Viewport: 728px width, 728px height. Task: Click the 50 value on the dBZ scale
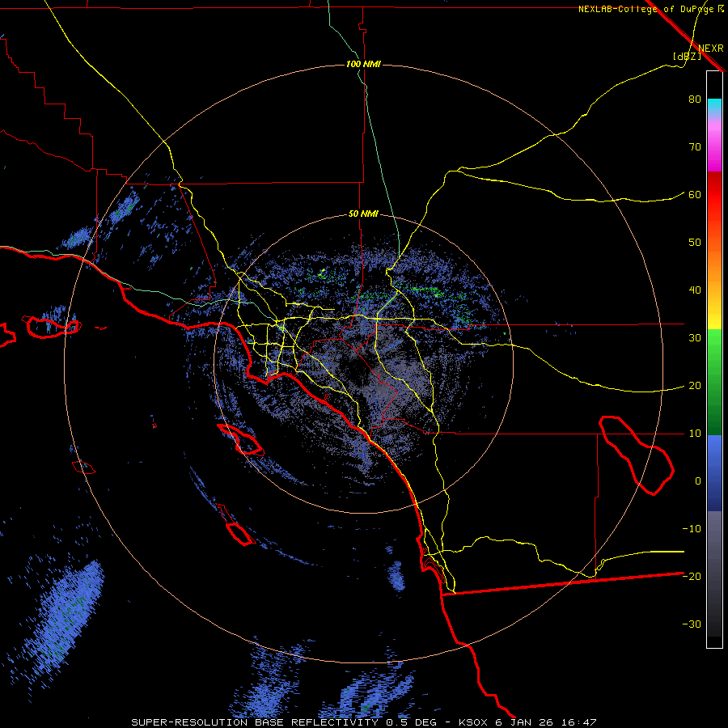tap(695, 243)
